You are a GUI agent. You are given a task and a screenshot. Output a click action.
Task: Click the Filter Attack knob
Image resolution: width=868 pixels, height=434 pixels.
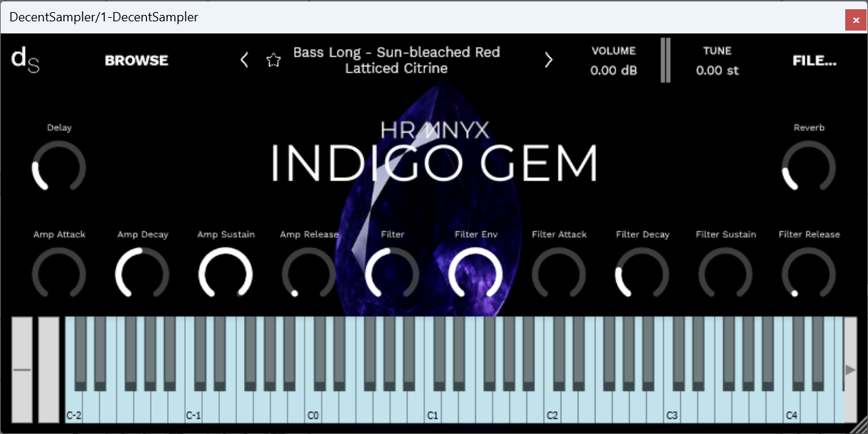coord(559,274)
